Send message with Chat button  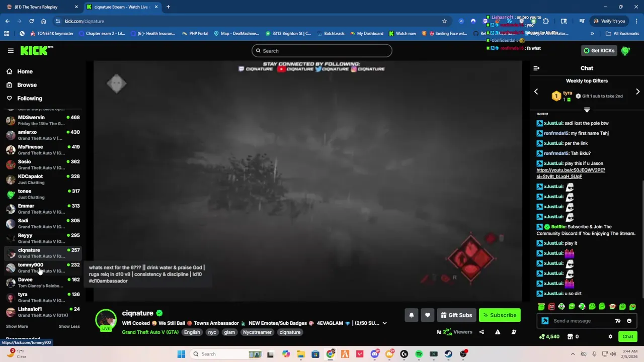pyautogui.click(x=628, y=337)
